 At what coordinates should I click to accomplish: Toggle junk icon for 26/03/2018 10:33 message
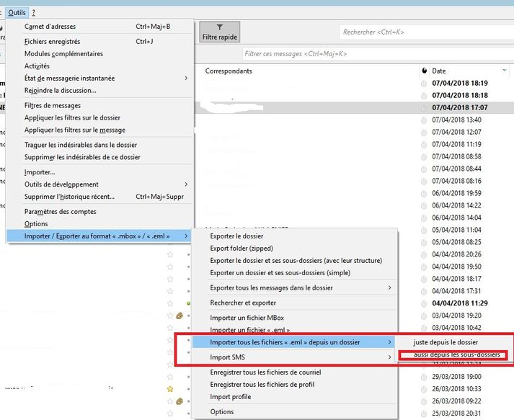[x=423, y=389]
